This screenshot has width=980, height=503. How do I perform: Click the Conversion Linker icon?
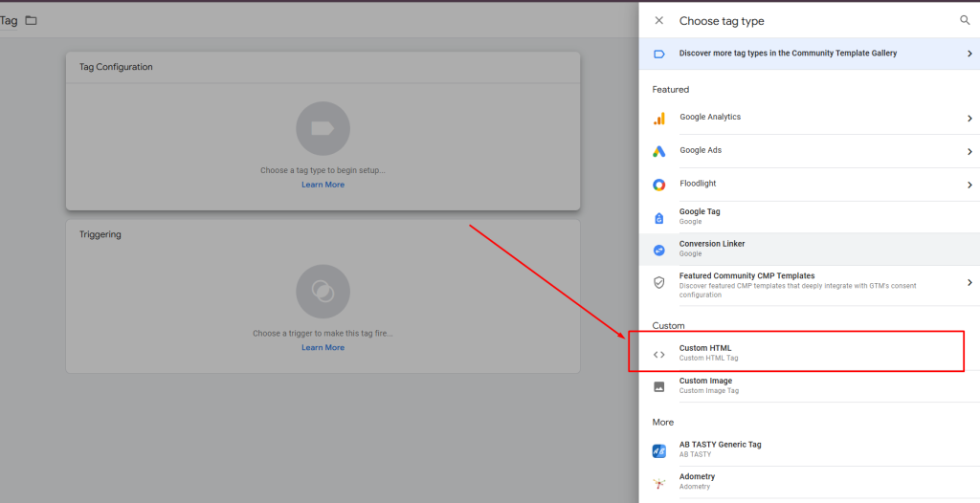click(658, 250)
